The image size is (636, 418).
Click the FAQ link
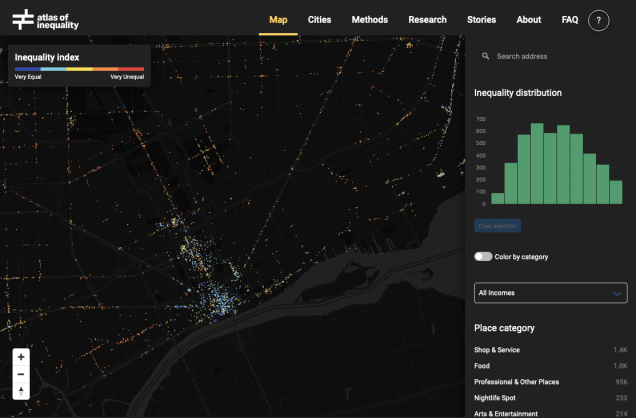pos(570,20)
